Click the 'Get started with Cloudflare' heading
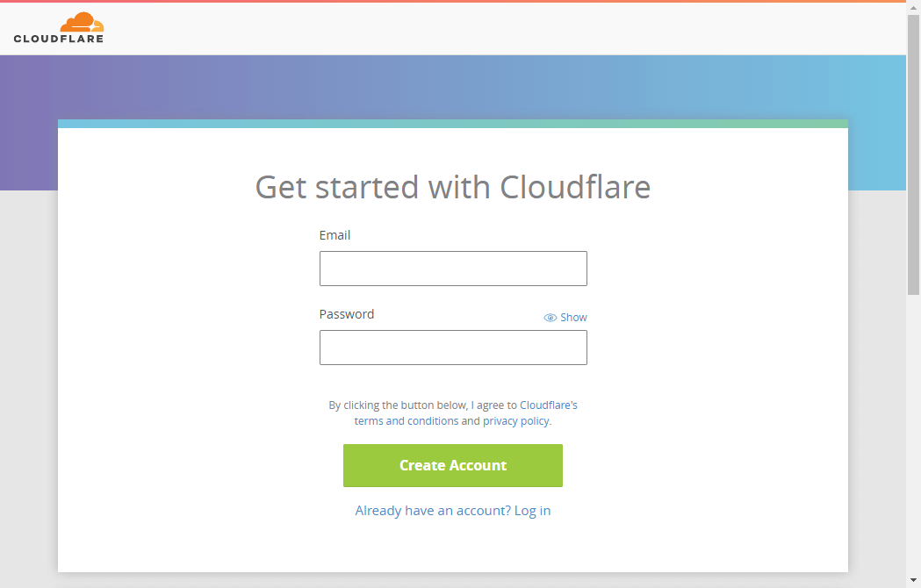Screen dimensions: 921x588 pyautogui.click(x=453, y=187)
